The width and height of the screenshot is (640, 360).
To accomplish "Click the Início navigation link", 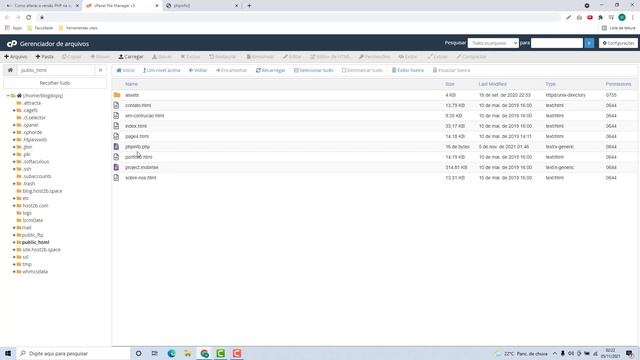I will coord(125,70).
